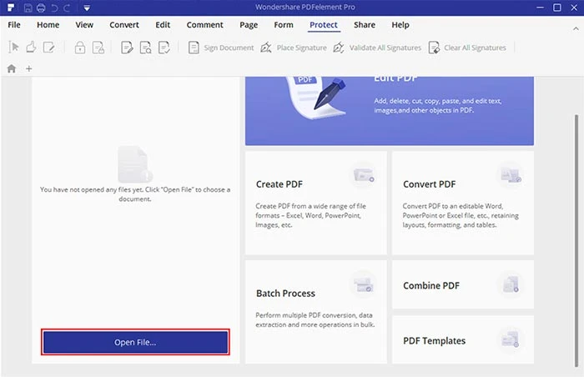The image size is (584, 392).
Task: Click "Perform multiple PDF conversion" description text
Action: [315, 319]
